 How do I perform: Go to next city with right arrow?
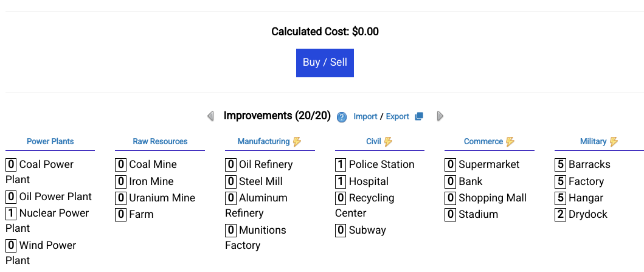[x=440, y=116]
